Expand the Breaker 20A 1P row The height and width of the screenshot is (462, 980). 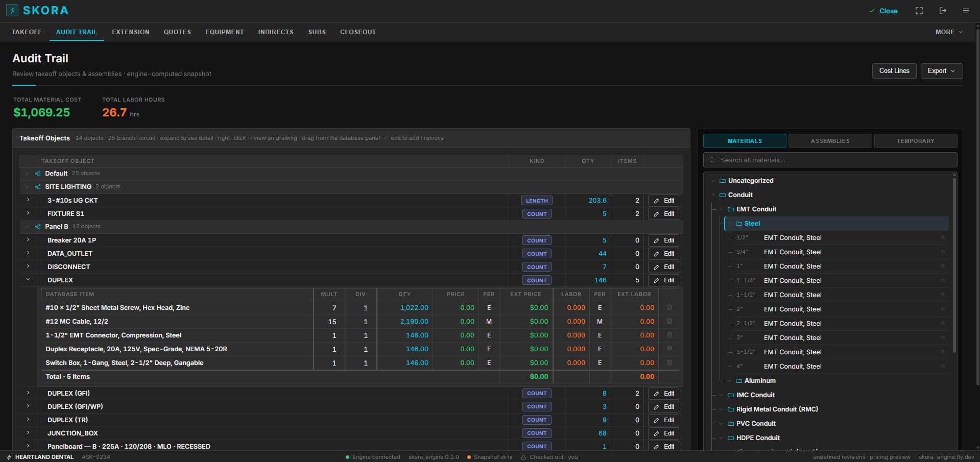click(28, 240)
